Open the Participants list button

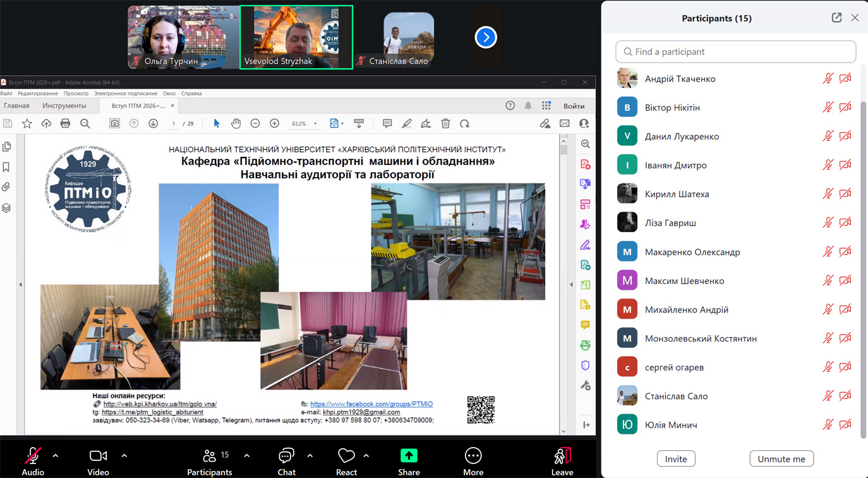point(210,460)
